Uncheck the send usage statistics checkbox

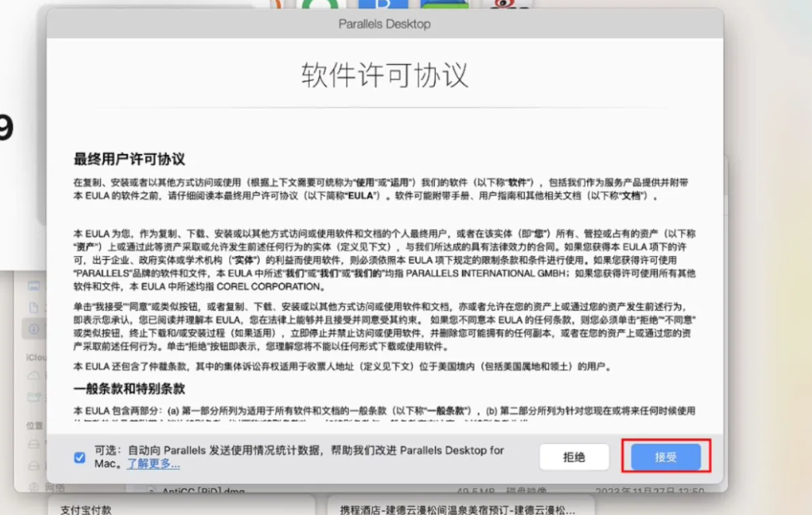click(80, 457)
